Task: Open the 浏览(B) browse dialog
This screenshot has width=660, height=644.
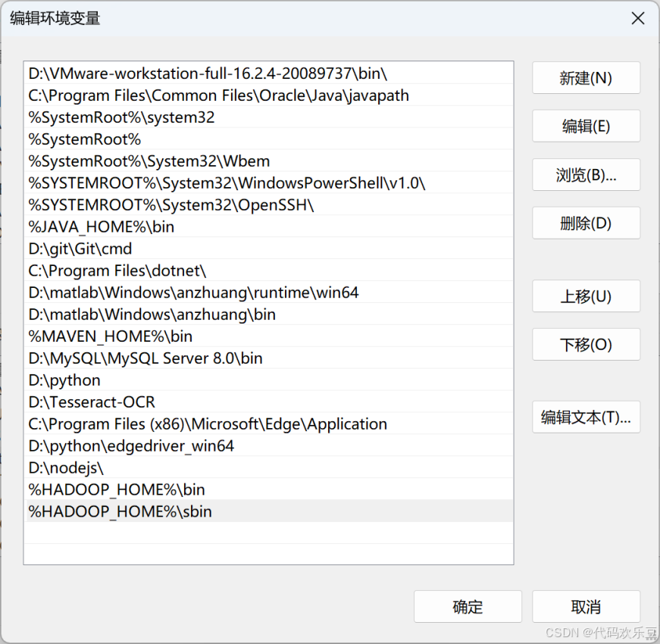Action: coord(586,174)
